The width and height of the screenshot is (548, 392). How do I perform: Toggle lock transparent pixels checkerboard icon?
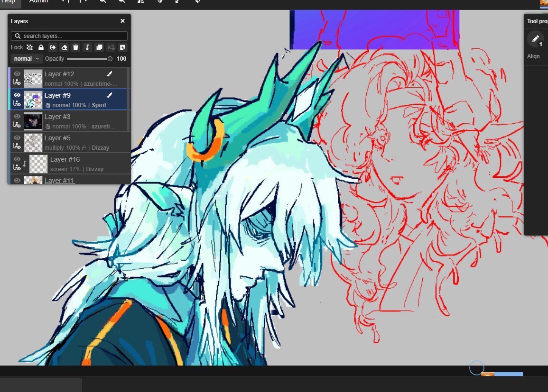click(30, 47)
